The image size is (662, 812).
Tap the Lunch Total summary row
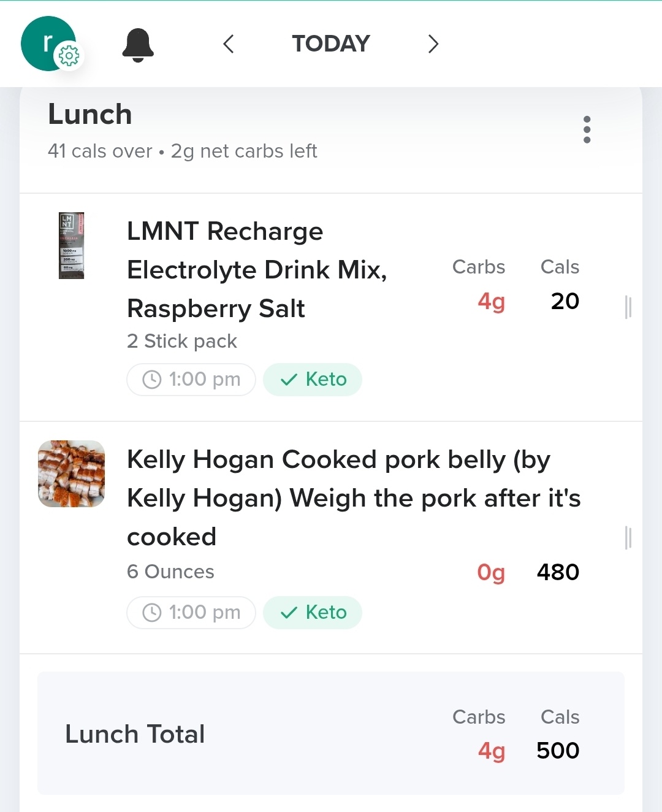331,733
